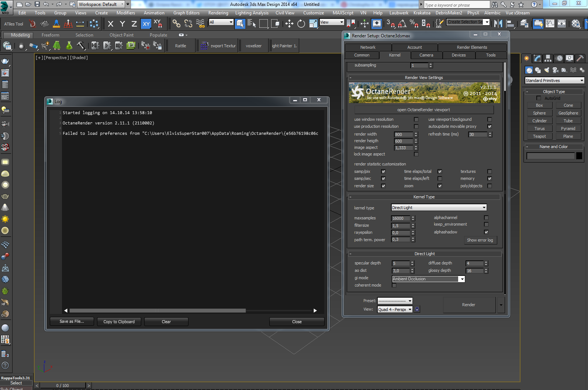Viewport: 588px width, 390px height.
Task: Click open OctaneRender viewport button
Action: [x=423, y=110]
